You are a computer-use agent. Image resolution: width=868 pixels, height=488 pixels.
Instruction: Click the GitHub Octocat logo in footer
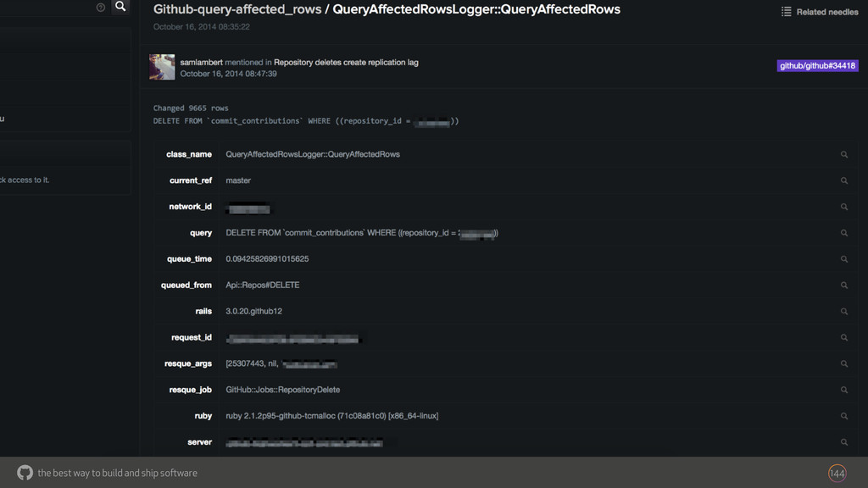(x=25, y=473)
